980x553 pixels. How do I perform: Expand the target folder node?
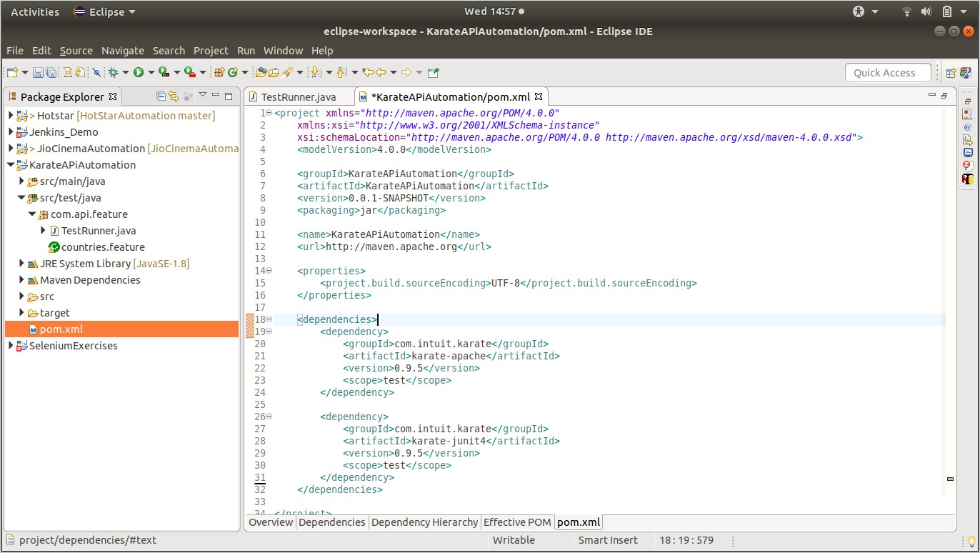(x=21, y=312)
